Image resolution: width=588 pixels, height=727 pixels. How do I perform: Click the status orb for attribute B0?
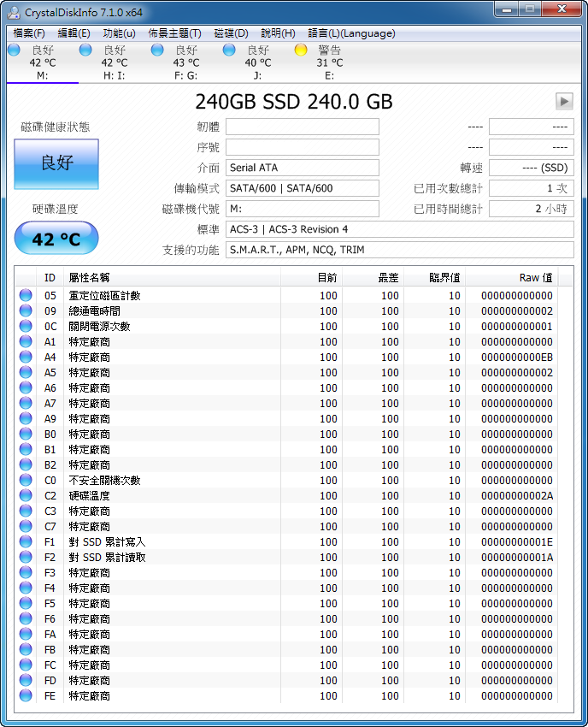26,434
